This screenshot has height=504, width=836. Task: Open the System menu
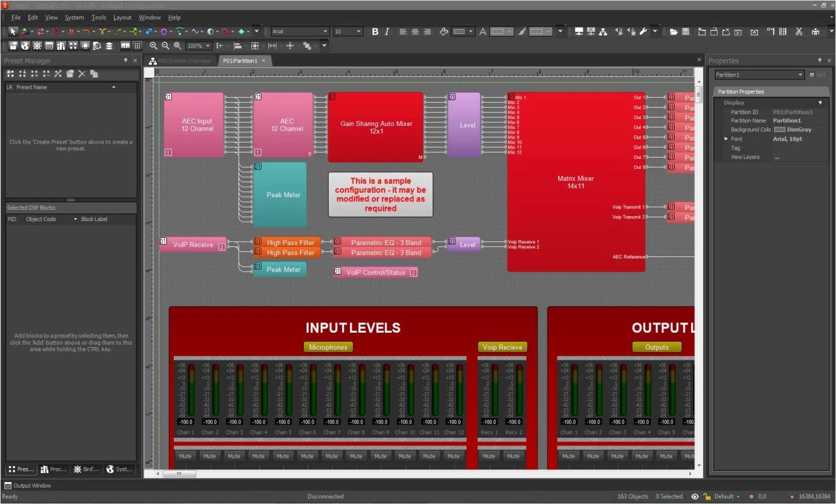click(x=74, y=18)
